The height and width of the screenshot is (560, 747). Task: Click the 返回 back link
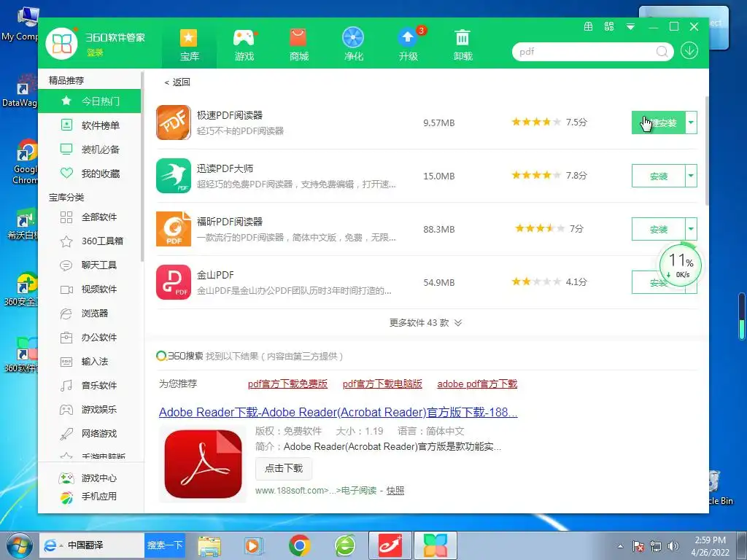pos(177,82)
